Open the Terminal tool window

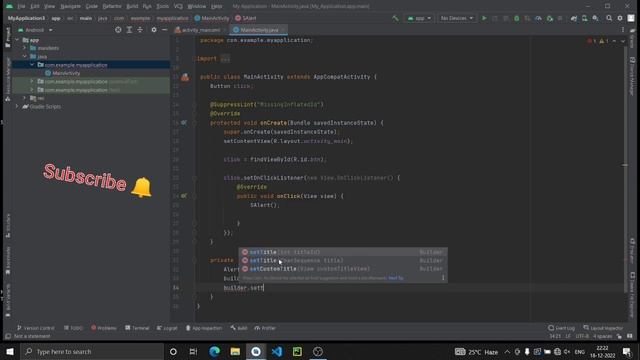(x=137, y=328)
